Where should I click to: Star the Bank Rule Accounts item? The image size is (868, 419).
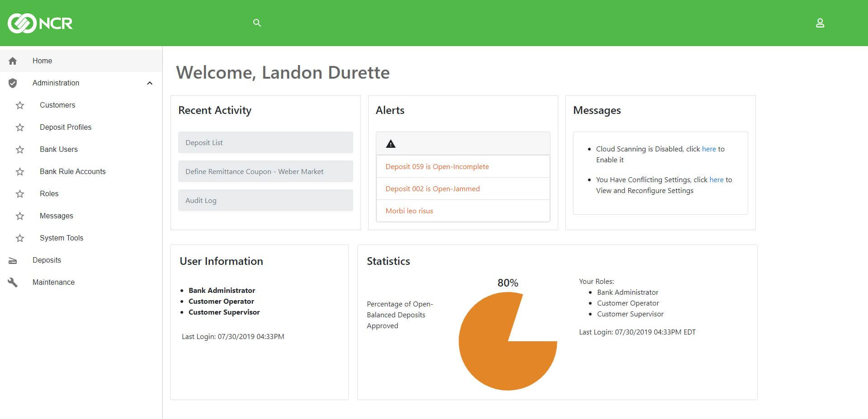(20, 172)
